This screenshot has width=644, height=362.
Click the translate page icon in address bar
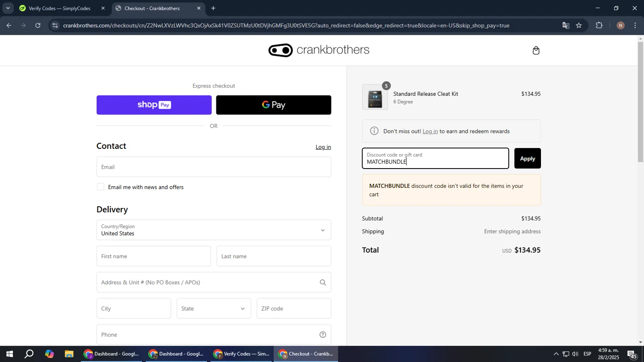coord(566,25)
